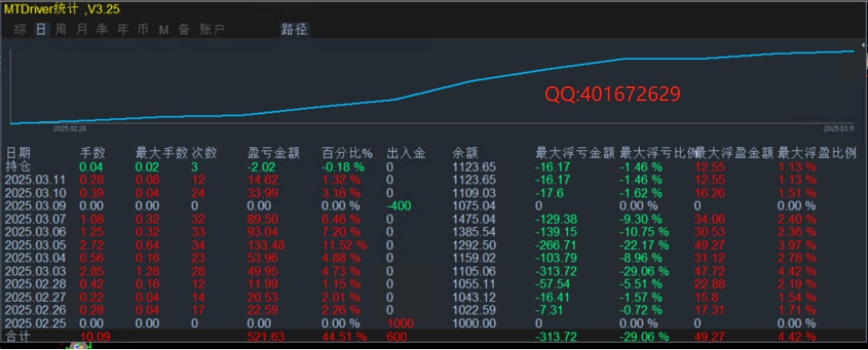
Task: Open the 币 currency tab
Action: [143, 29]
